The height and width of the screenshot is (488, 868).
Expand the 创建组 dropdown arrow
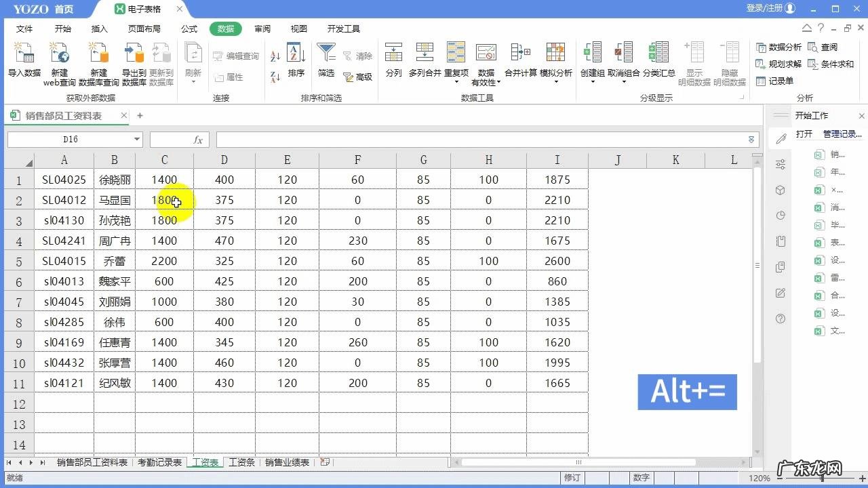tap(592, 83)
